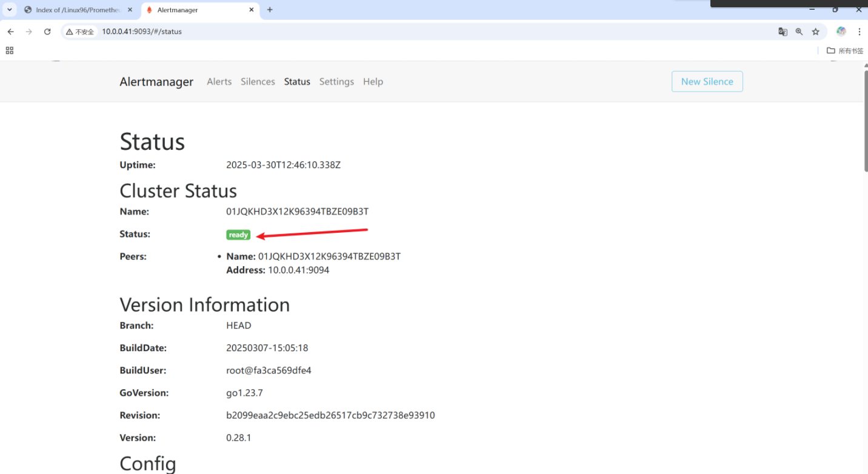Select the Alertmanager browser tab

(201, 10)
